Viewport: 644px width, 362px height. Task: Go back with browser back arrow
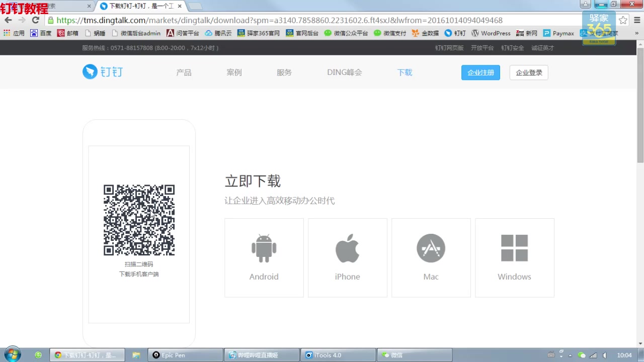pos(8,20)
